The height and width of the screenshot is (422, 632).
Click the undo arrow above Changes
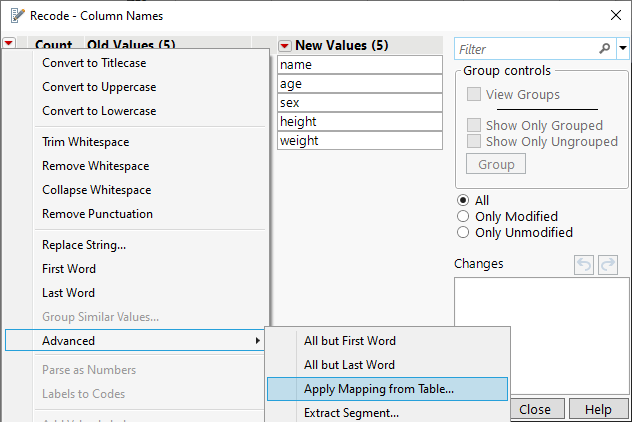(585, 264)
